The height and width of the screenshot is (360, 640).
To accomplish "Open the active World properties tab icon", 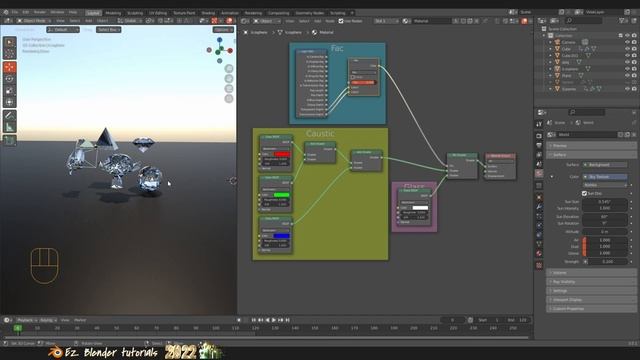I will point(539,173).
